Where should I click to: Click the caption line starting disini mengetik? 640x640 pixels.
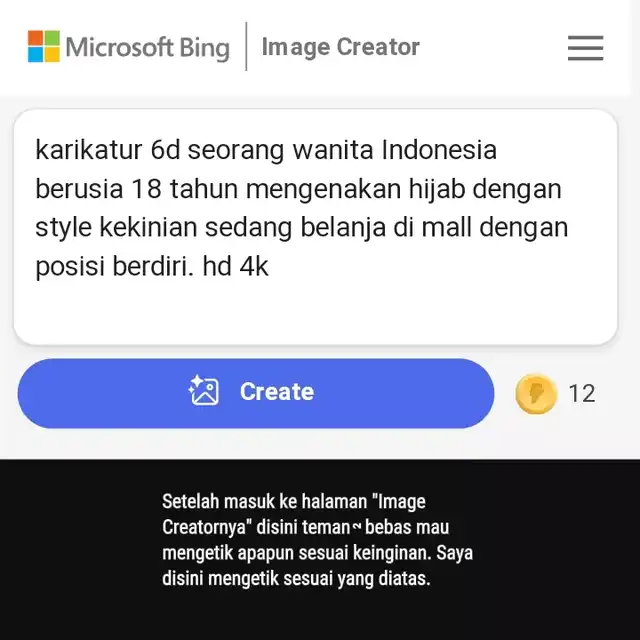(296, 579)
